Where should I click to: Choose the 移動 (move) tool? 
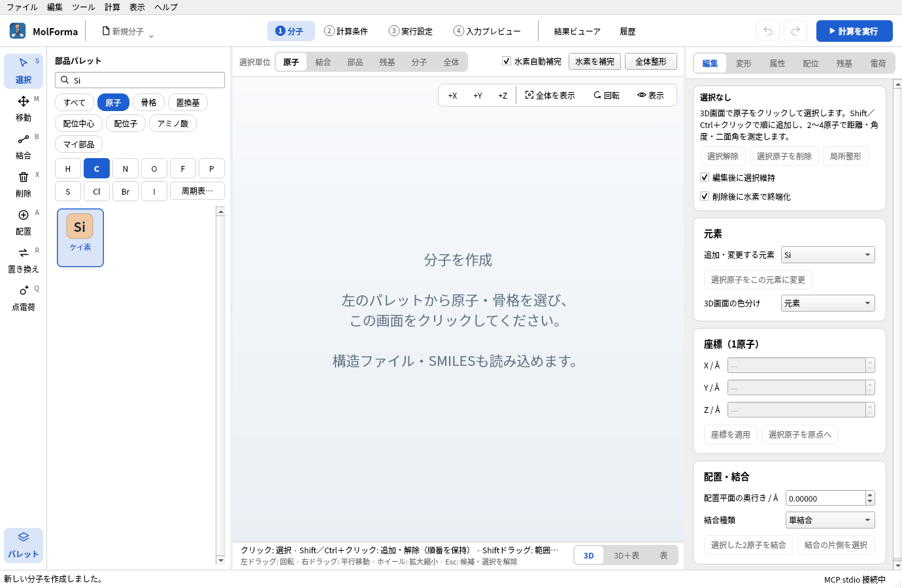pyautogui.click(x=24, y=108)
